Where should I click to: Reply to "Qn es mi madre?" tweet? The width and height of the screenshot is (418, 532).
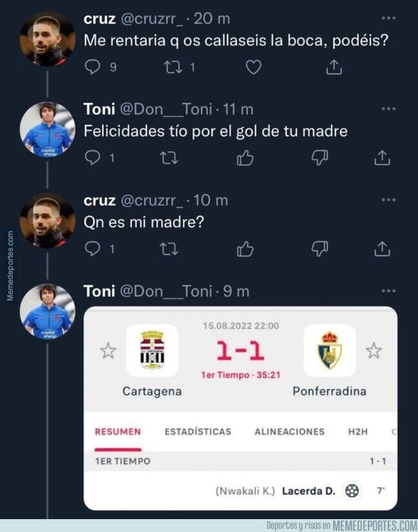[93, 248]
